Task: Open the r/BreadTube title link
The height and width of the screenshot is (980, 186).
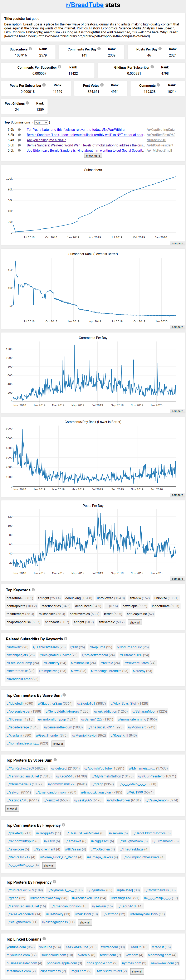Action: point(85,5)
